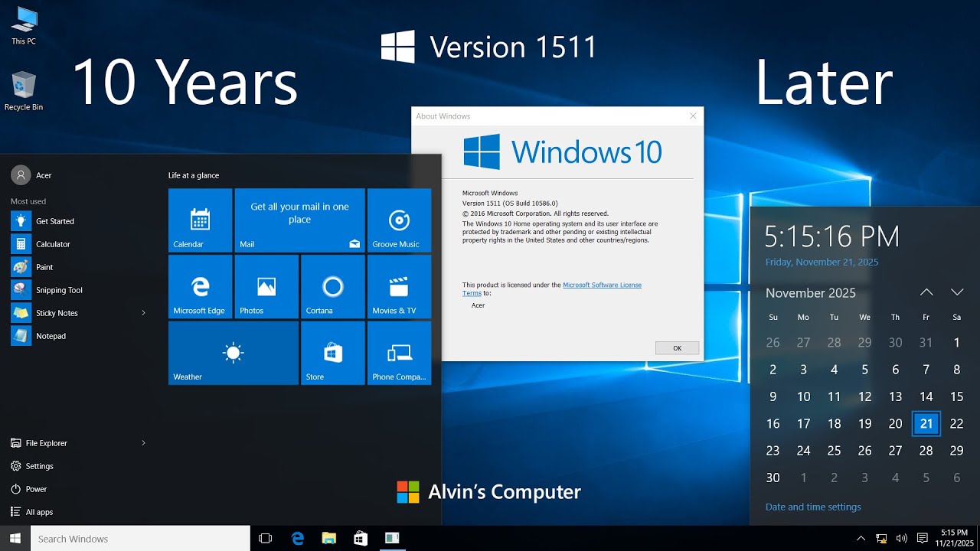Image resolution: width=980 pixels, height=551 pixels.
Task: Expand File Explorer jump list arrow
Action: click(143, 443)
